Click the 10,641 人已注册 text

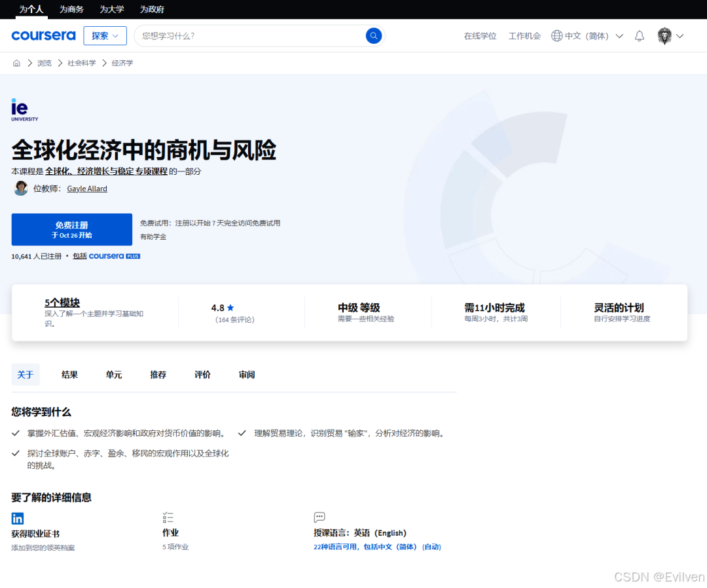point(37,256)
